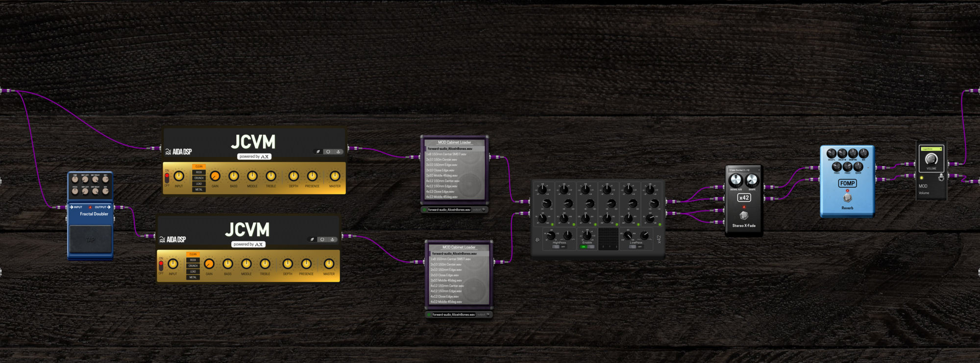Click the SIGNAL A/B knob on Stereo X-Fade

736,180
